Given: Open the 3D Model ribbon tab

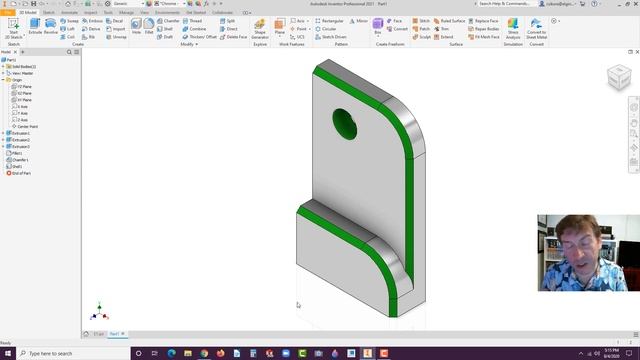Looking at the screenshot, I should coord(28,13).
